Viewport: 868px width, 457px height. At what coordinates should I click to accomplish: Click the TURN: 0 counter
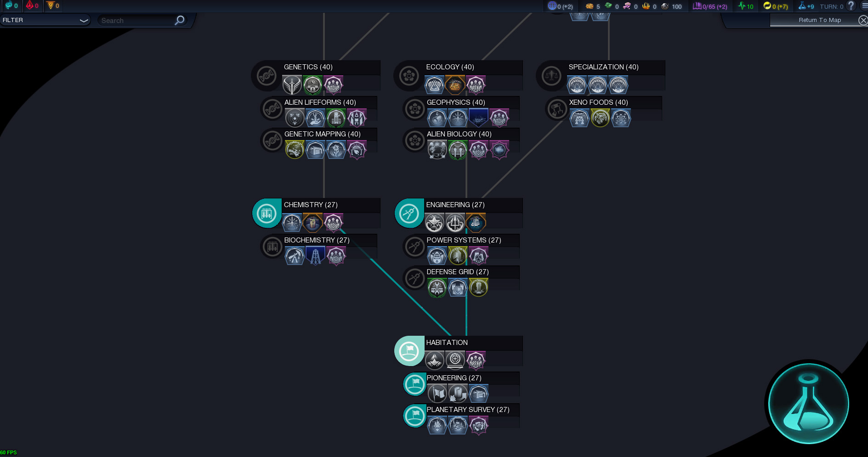[832, 6]
